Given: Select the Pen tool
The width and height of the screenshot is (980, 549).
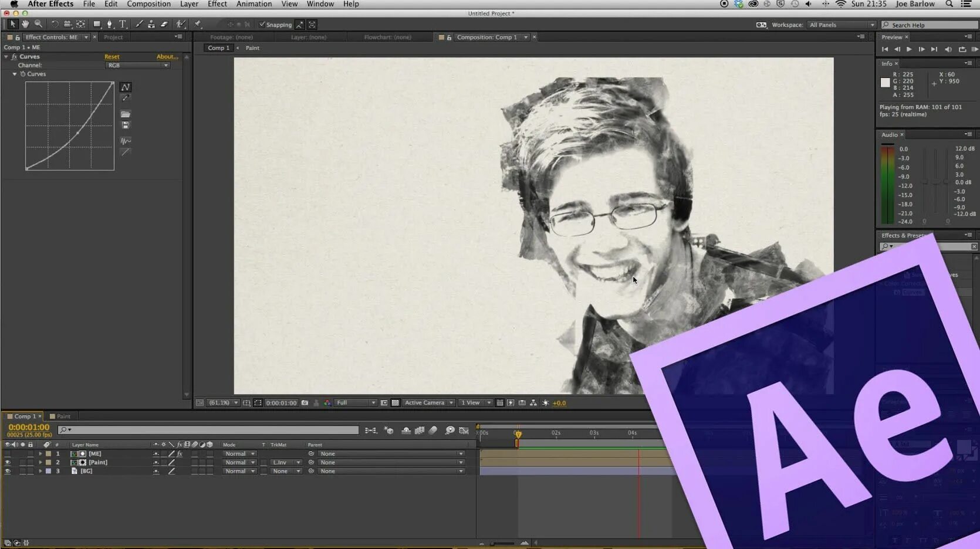Looking at the screenshot, I should click(x=110, y=24).
